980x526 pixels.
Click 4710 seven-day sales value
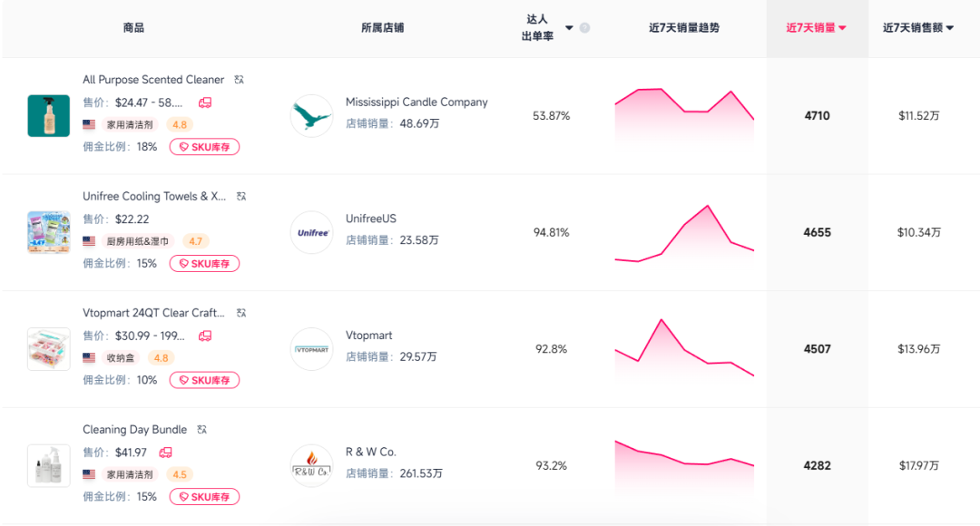[817, 115]
